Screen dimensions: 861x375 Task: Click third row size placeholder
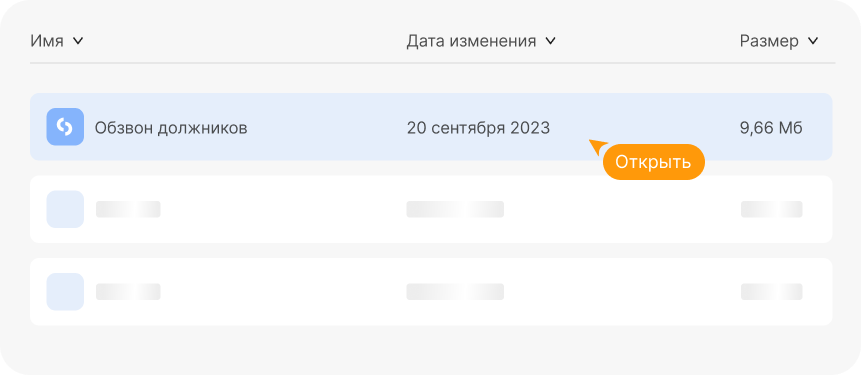[771, 292]
